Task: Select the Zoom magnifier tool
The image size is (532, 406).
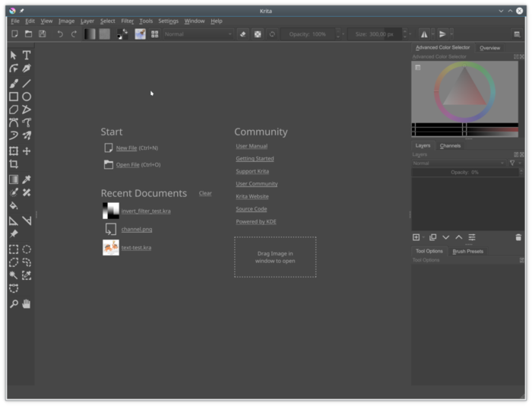Action: point(14,303)
